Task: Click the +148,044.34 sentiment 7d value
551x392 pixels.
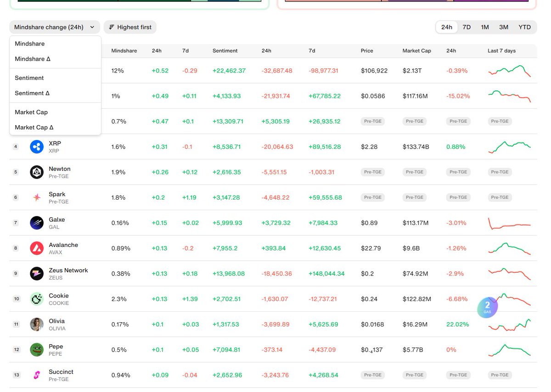Action: [326, 274]
